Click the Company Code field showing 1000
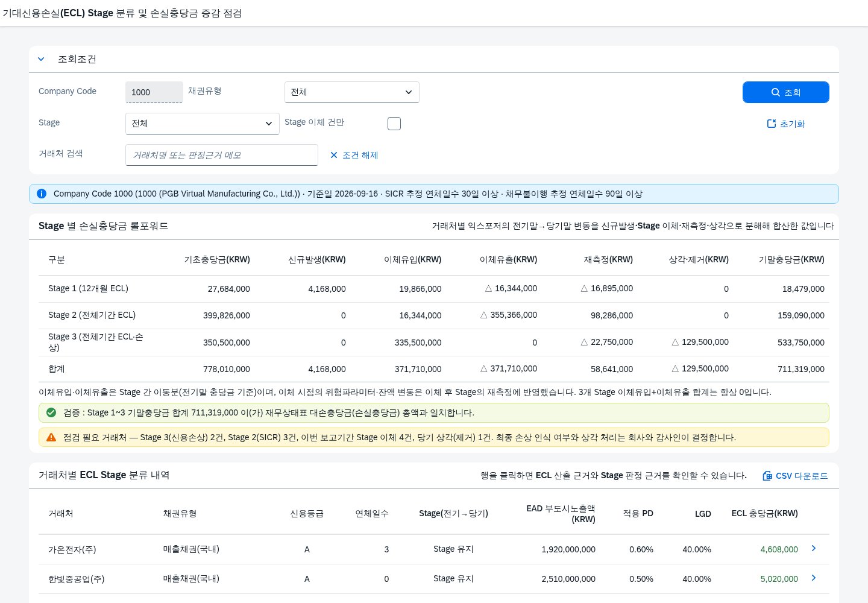This screenshot has width=868, height=603. pos(154,92)
